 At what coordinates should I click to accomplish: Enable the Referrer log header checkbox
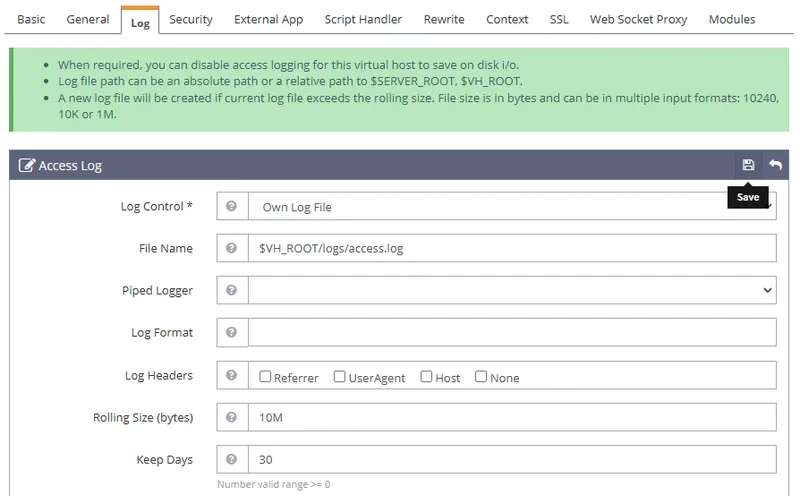tap(265, 377)
